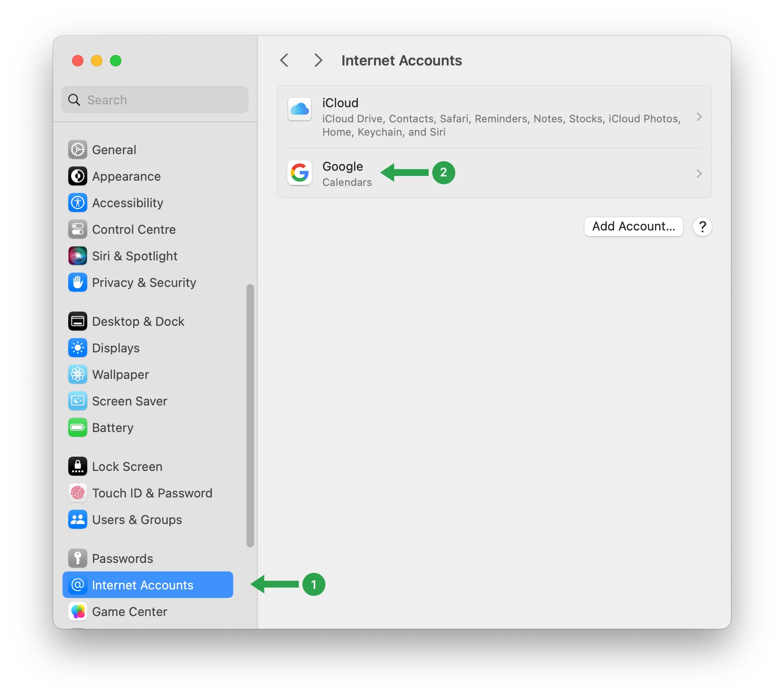Open the Battery icon in sidebar
Image resolution: width=784 pixels, height=699 pixels.
78,428
